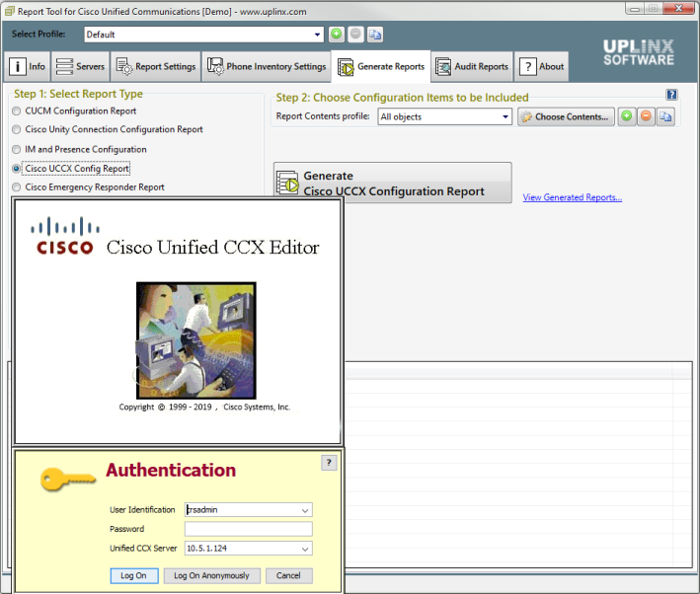The image size is (700, 594).
Task: Select Cisco UCCX Config Report radio
Action: pos(17,169)
